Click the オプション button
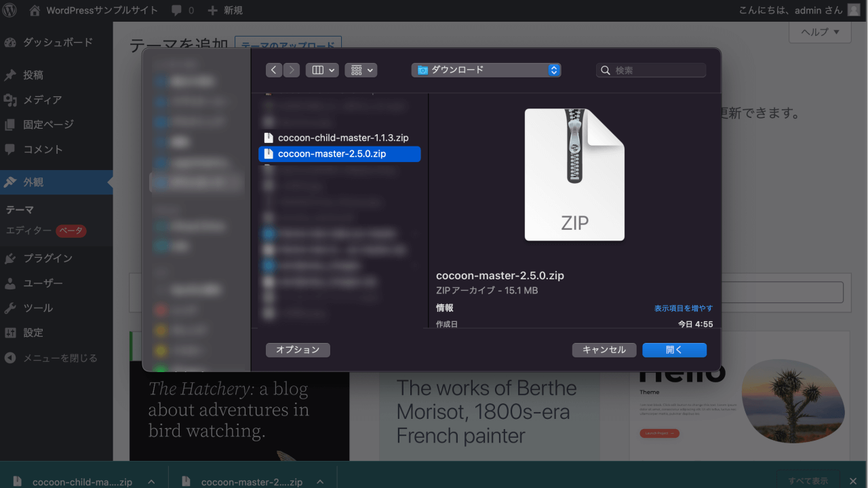 coord(298,350)
